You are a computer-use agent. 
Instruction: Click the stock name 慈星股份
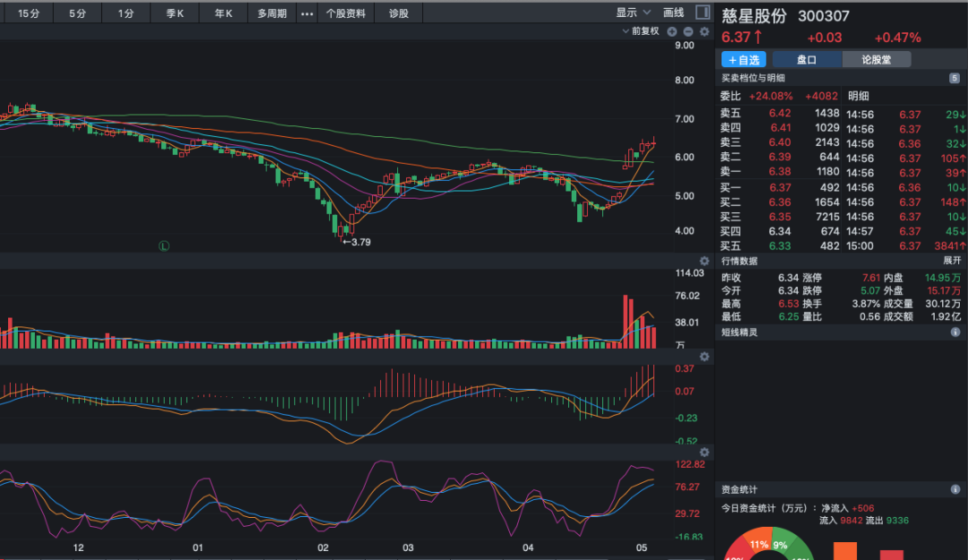pyautogui.click(x=754, y=16)
